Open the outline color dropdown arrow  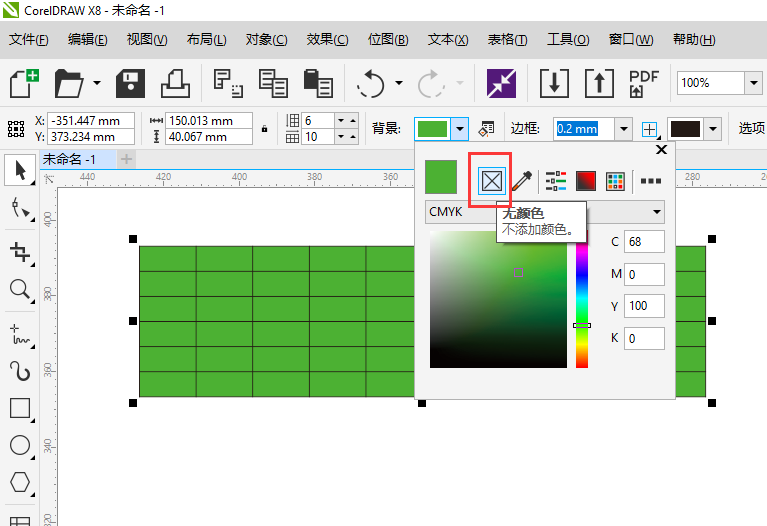[713, 129]
